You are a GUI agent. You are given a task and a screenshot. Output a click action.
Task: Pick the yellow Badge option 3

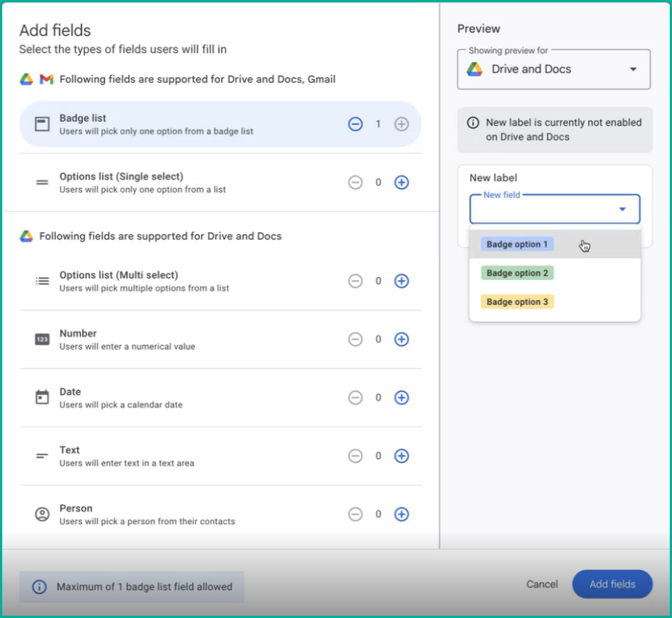(x=517, y=302)
